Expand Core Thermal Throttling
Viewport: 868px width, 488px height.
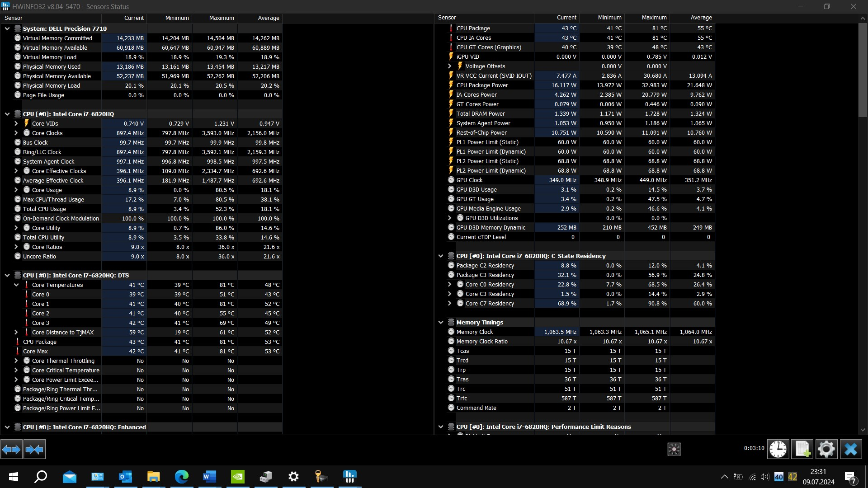pos(16,361)
